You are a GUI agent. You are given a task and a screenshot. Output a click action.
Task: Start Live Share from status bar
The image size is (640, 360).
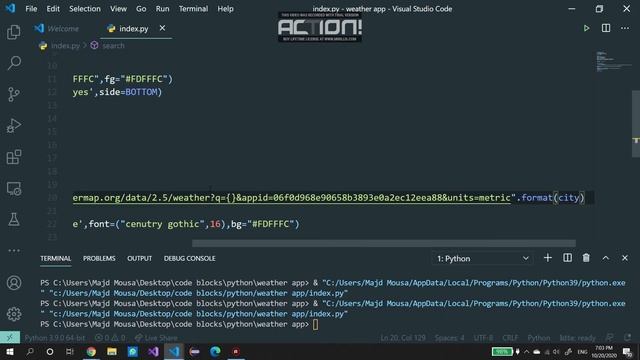[x=156, y=338]
